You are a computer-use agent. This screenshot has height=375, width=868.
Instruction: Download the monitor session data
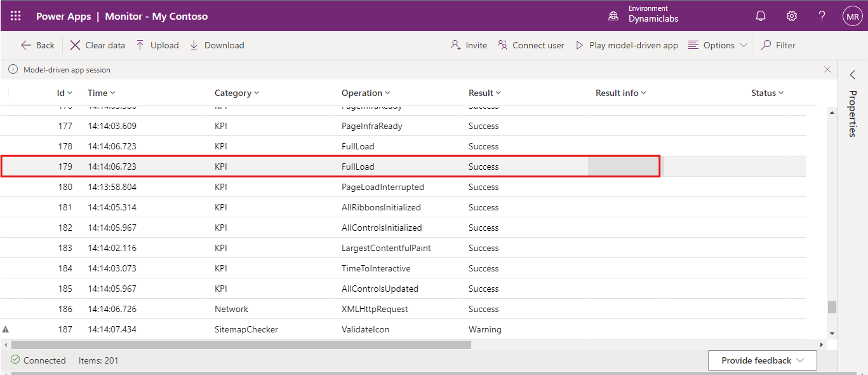coord(217,45)
